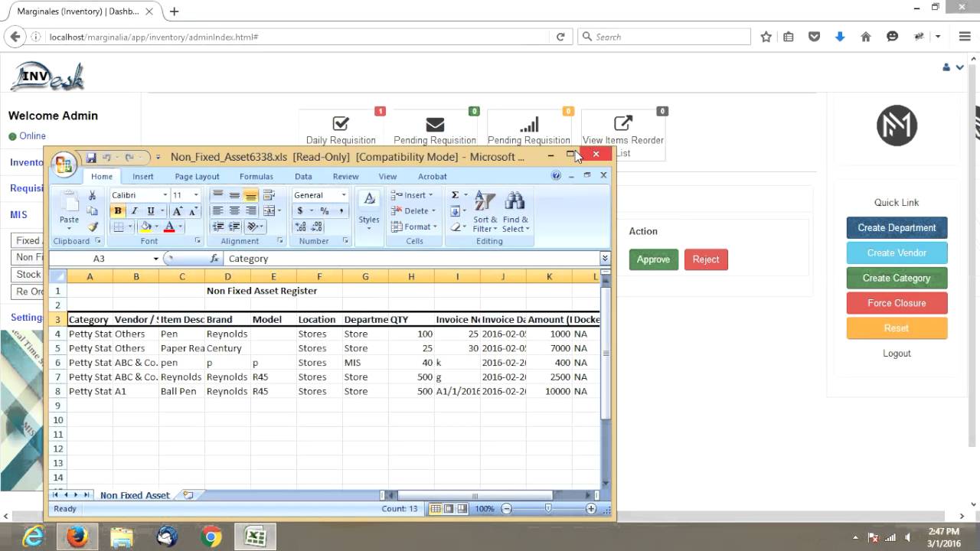
Task: Click the Force Closure button
Action: tap(897, 303)
